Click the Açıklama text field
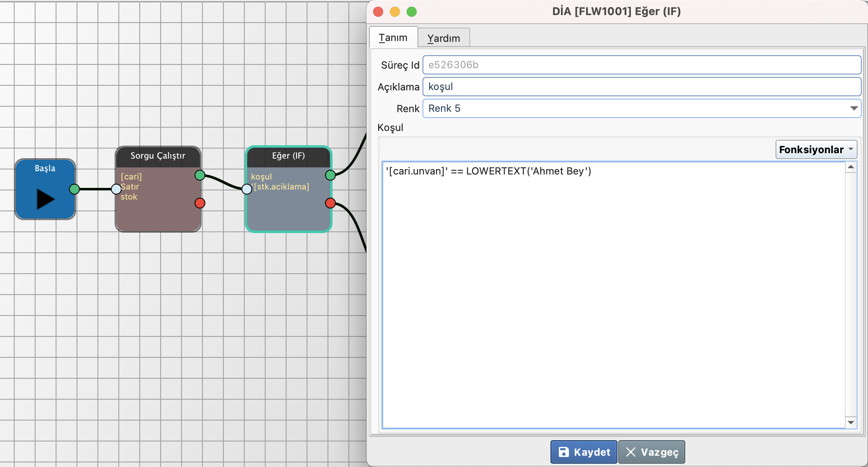The image size is (868, 467). (x=641, y=87)
